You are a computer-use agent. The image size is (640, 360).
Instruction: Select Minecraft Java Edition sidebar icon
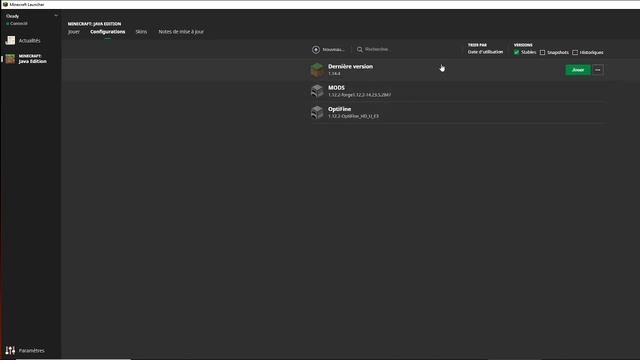tap(10, 59)
